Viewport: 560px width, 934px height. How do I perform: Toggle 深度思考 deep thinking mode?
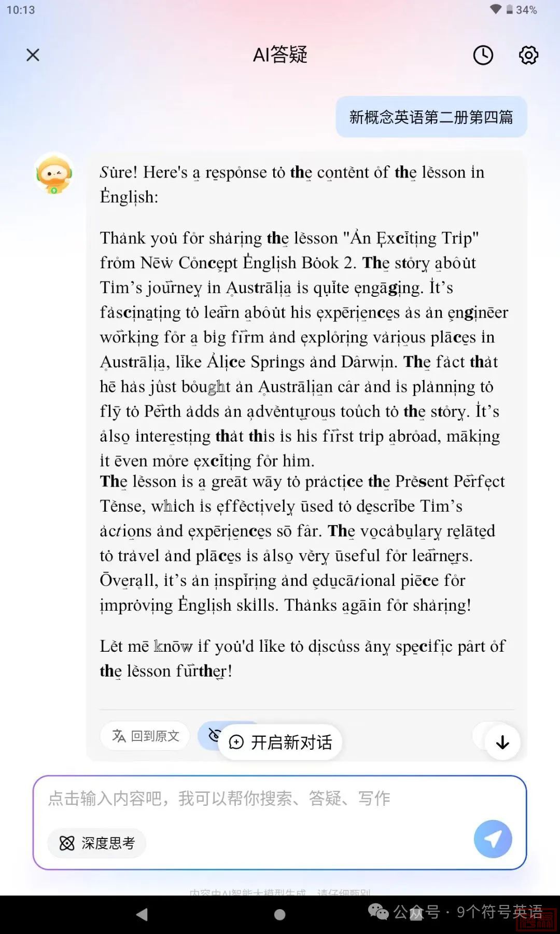(97, 843)
